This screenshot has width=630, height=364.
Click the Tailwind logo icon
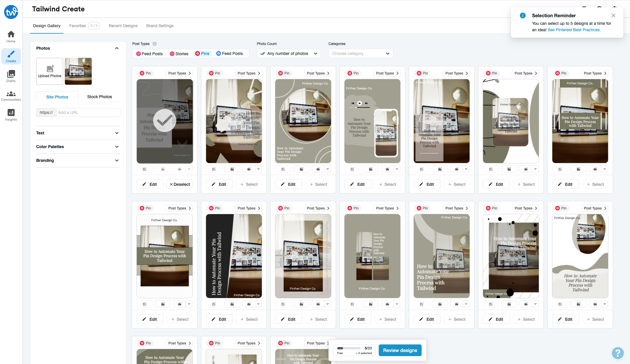(x=11, y=12)
